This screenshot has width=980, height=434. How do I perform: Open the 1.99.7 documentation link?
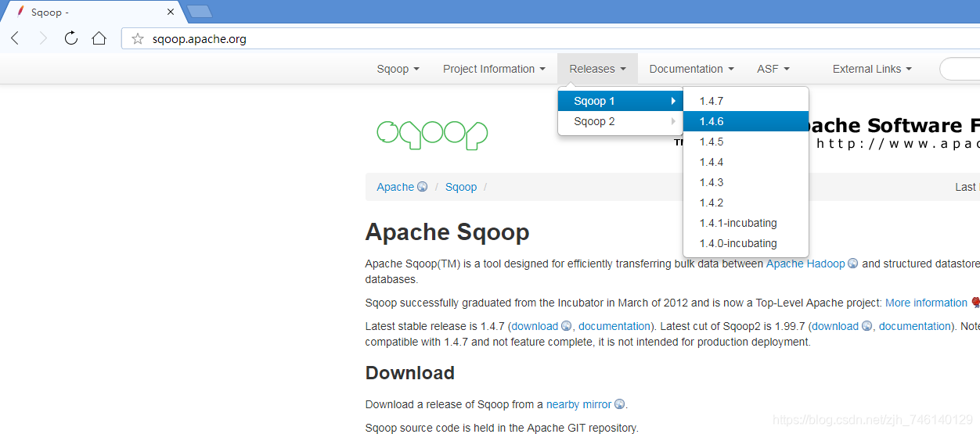(x=915, y=326)
